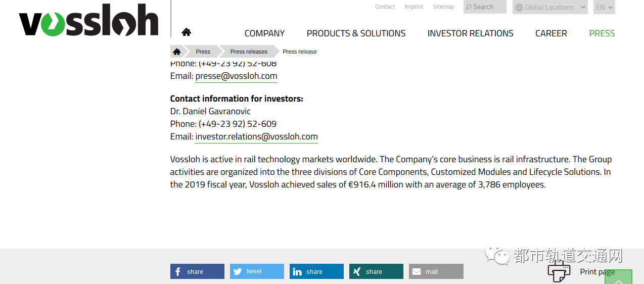Open Products & Solutions menu

click(x=356, y=33)
